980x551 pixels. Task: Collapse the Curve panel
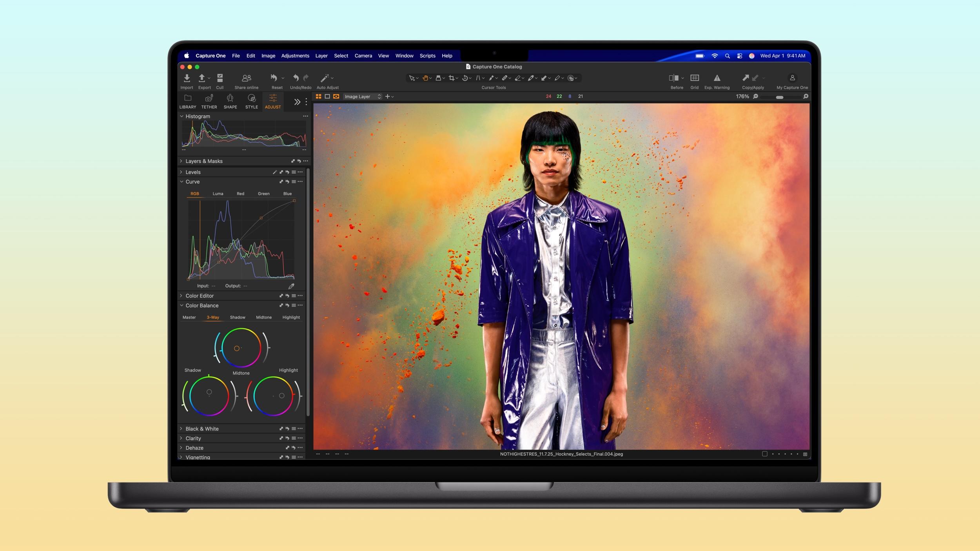[181, 182]
